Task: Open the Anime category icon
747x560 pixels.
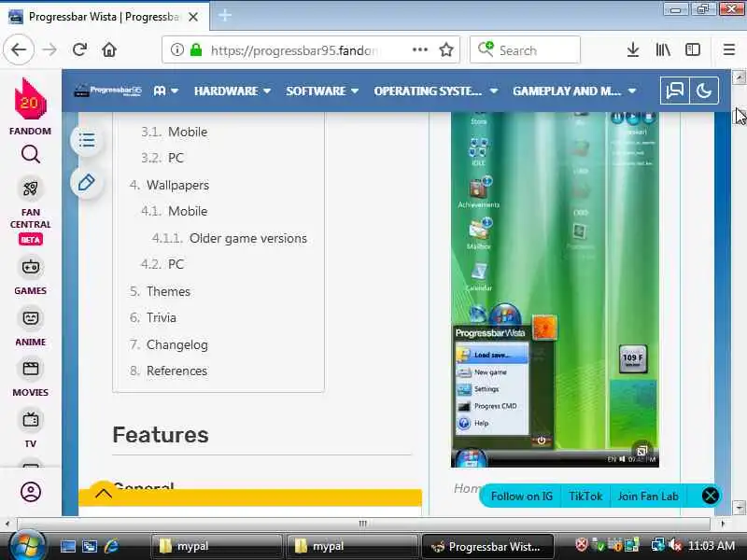Action: point(31,318)
